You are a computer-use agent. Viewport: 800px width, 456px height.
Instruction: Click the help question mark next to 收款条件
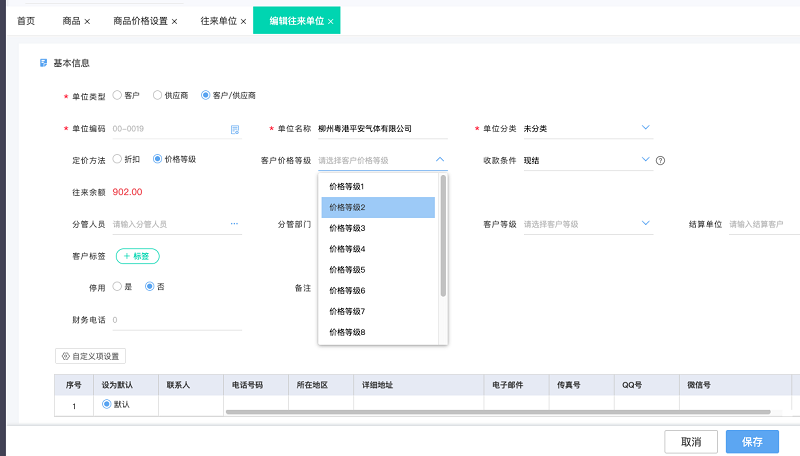(660, 161)
